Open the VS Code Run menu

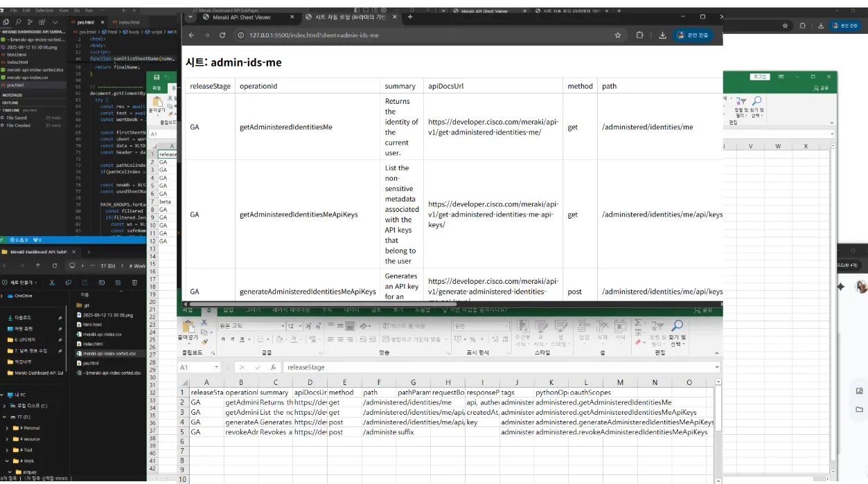coord(89,11)
